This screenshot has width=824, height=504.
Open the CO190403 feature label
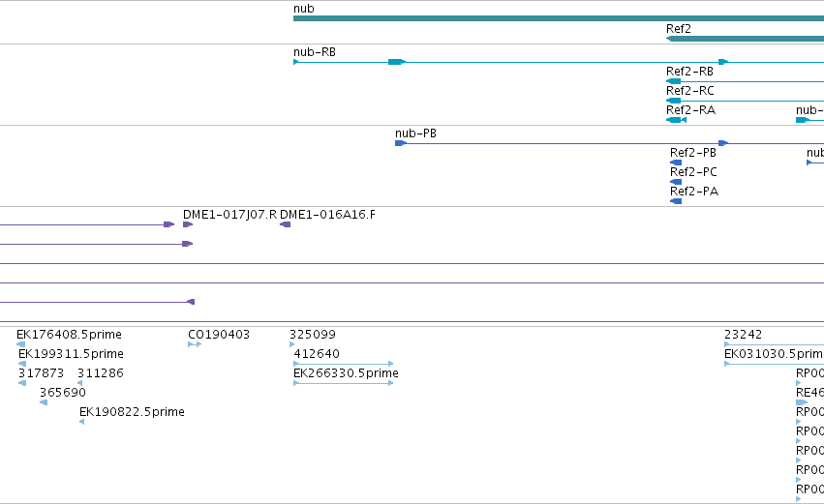pos(219,335)
